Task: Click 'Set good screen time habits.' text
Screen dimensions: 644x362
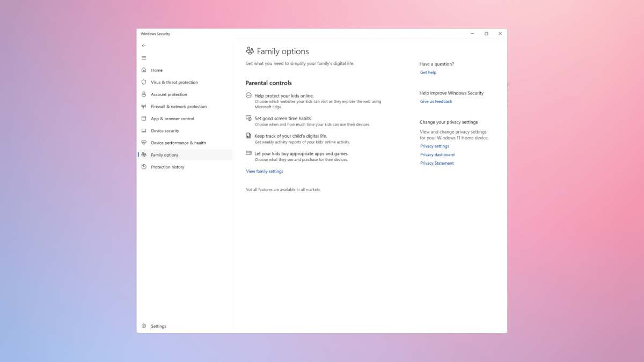Action: click(x=283, y=119)
